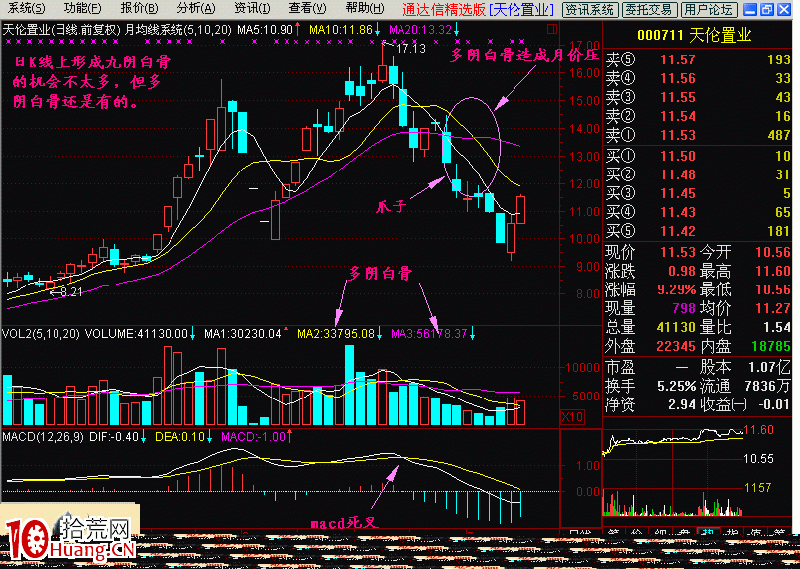Open the 功能(F) menu
This screenshot has width=800, height=569.
point(83,8)
